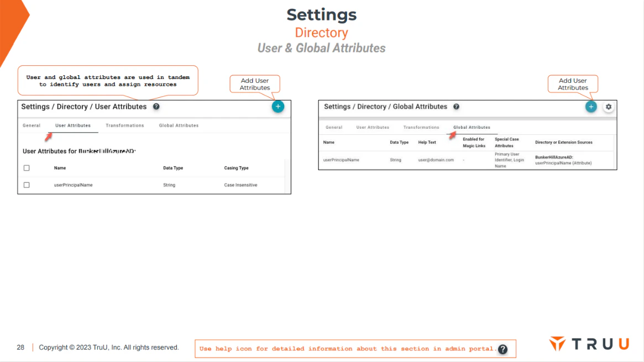Click help icon beside User Attributes title
This screenshot has height=362, width=644.
(156, 107)
